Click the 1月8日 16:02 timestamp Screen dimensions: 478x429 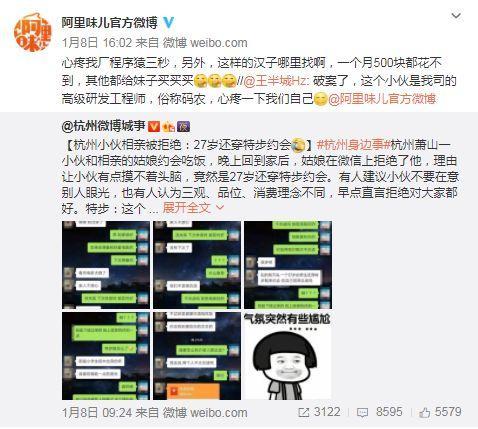click(97, 43)
